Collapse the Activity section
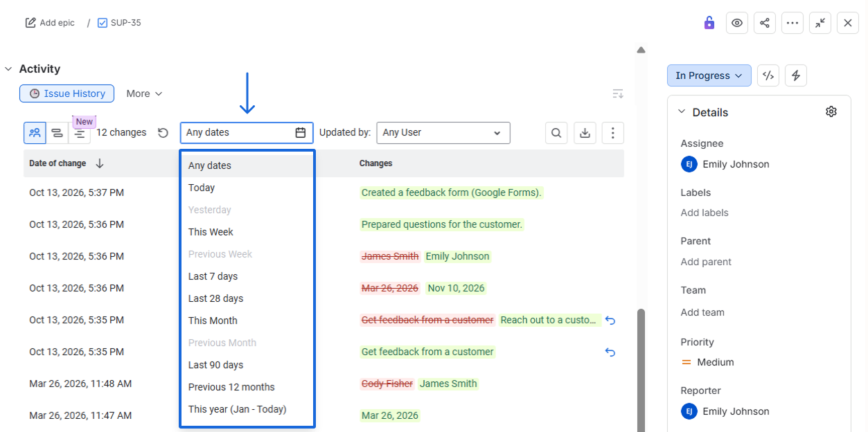Viewport: 868px width, 432px height. (x=8, y=69)
